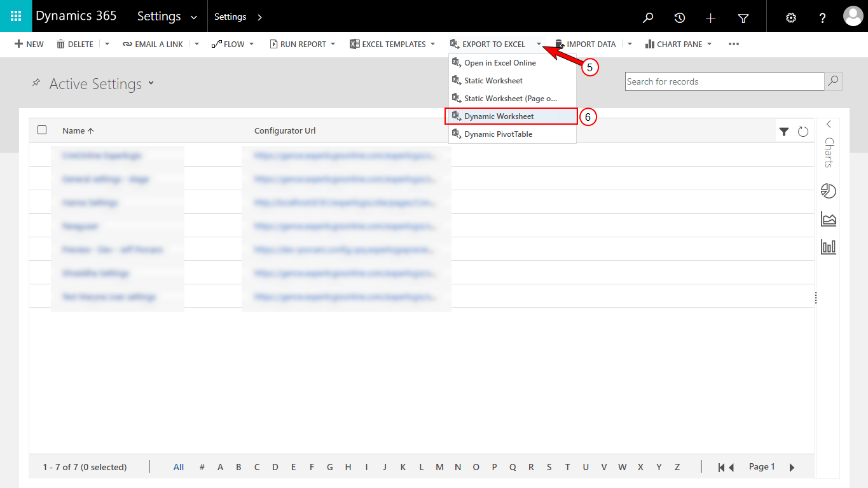Sort by the Name column header
This screenshot has height=488, width=868.
tap(78, 130)
